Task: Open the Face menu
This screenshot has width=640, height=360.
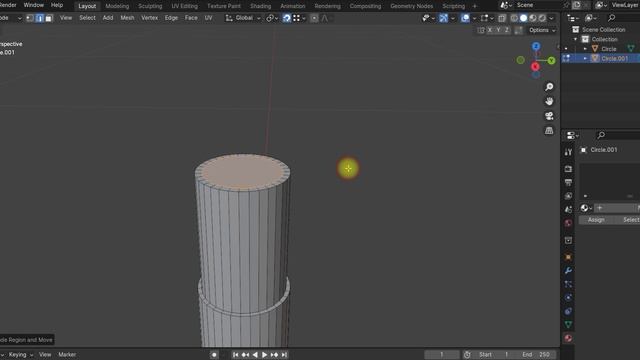Action: [191, 18]
